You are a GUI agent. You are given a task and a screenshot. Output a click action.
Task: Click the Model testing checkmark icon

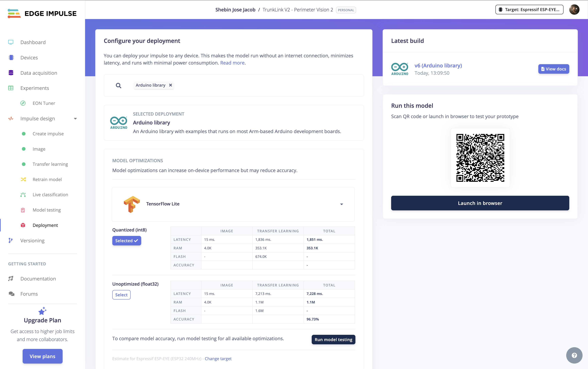(23, 210)
